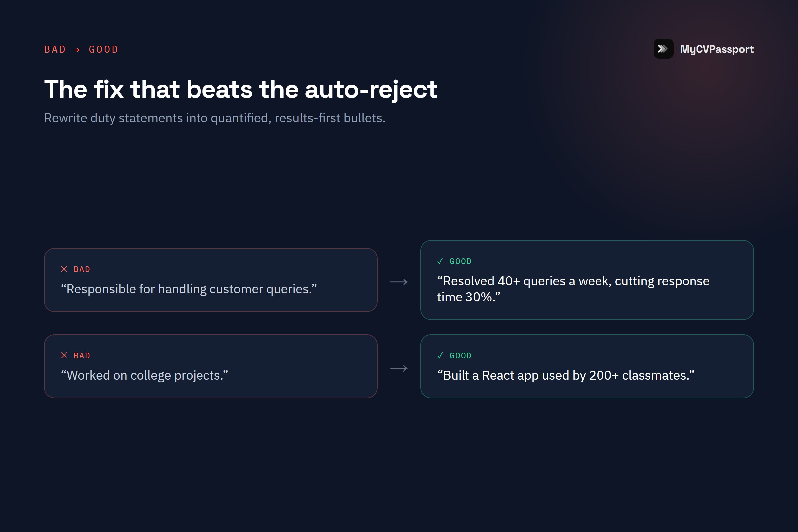Select the BAD word in the top tag

[55, 50]
